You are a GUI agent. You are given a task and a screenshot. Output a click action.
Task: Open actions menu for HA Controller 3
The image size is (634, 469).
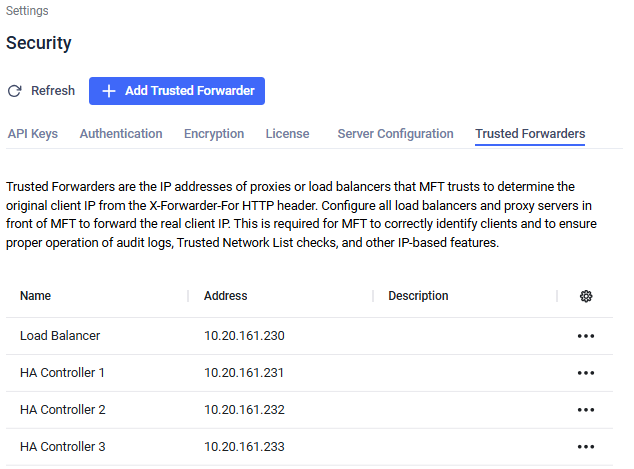click(x=586, y=447)
